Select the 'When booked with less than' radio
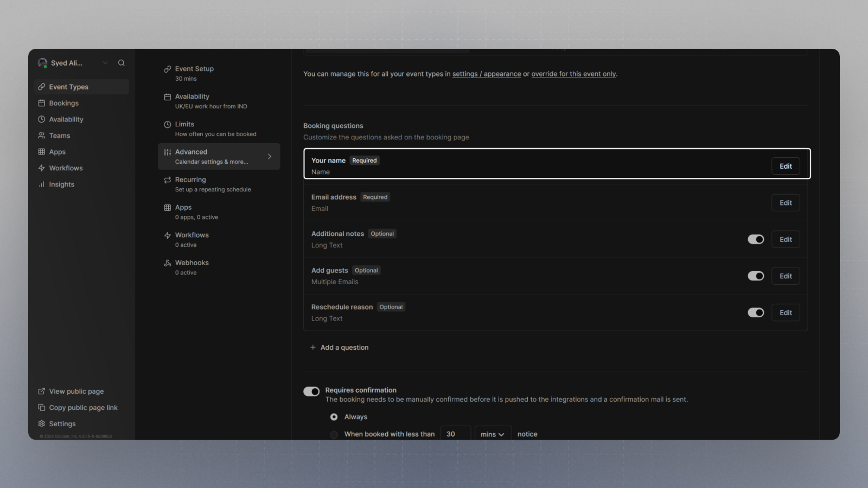The width and height of the screenshot is (868, 488). coord(334,434)
